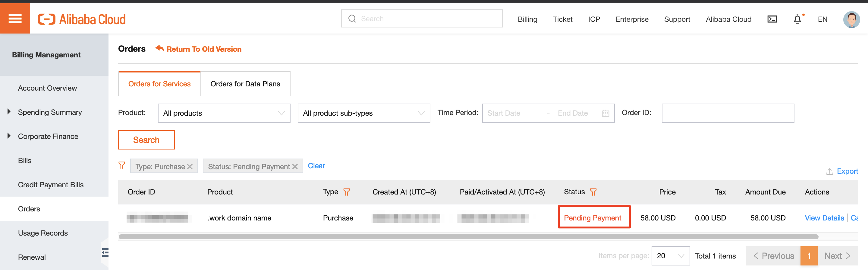Click the orange Search button
Image resolution: width=868 pixels, height=270 pixels.
click(x=146, y=140)
